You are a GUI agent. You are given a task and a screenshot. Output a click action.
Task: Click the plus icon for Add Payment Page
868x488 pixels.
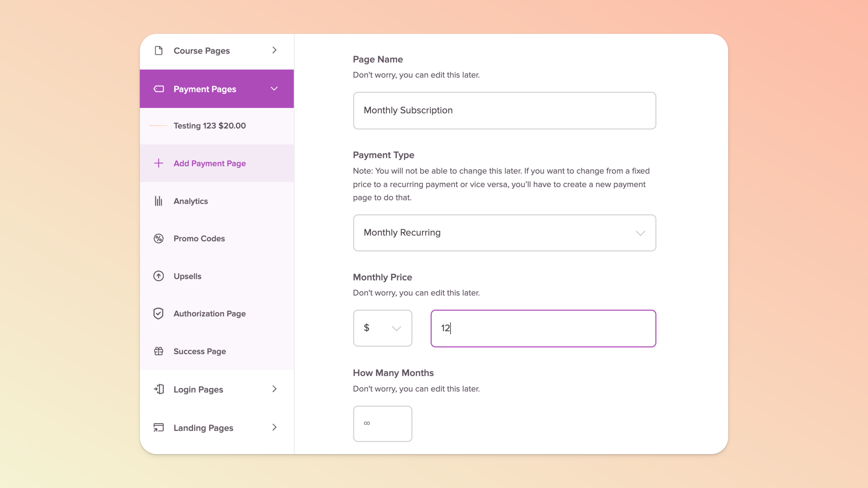pos(158,163)
